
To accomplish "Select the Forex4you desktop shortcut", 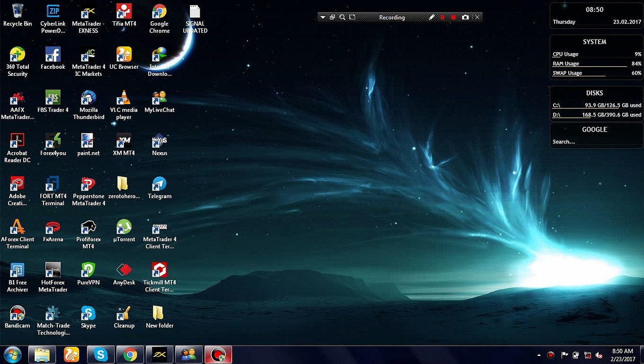I will click(x=53, y=145).
